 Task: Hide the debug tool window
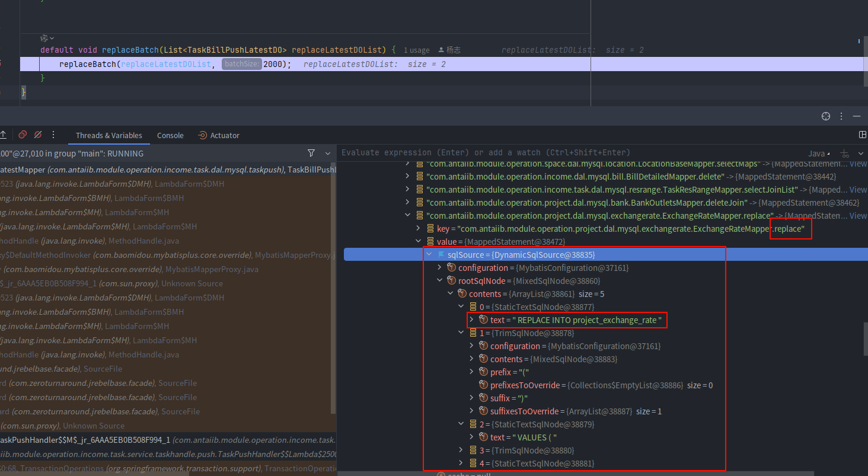point(857,116)
